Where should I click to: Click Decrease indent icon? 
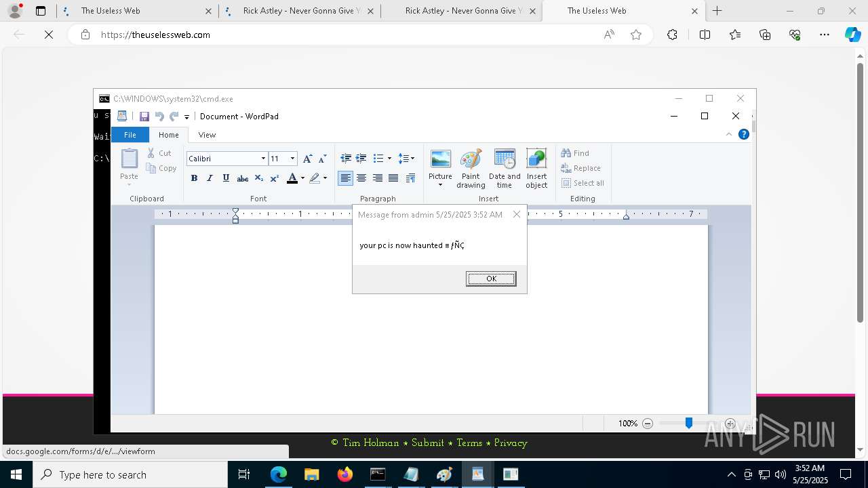[346, 159]
